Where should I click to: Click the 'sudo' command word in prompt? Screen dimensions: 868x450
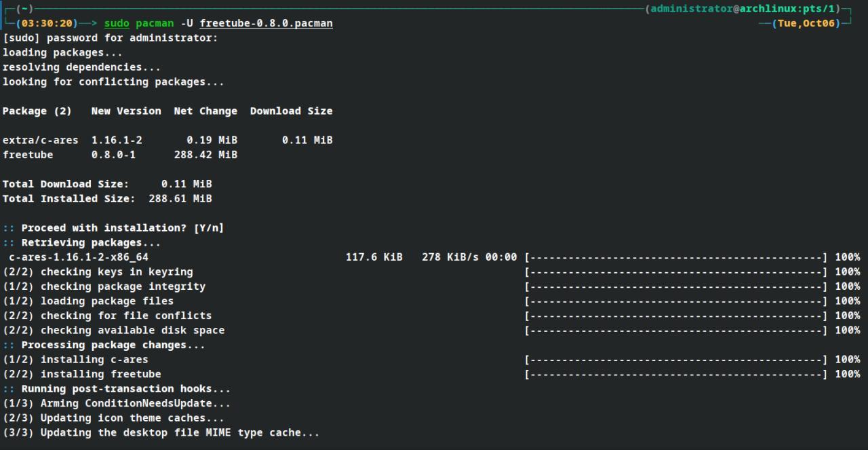[117, 24]
